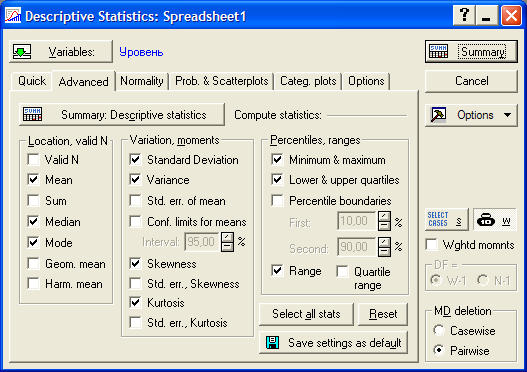Click the Reset button
The height and width of the screenshot is (372, 527).
pyautogui.click(x=383, y=314)
